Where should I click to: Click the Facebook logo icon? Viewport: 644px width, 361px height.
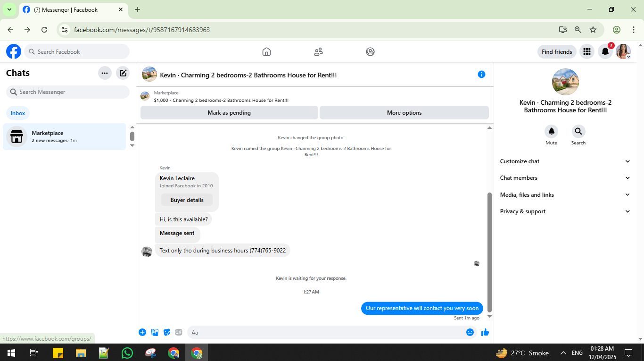pos(14,51)
